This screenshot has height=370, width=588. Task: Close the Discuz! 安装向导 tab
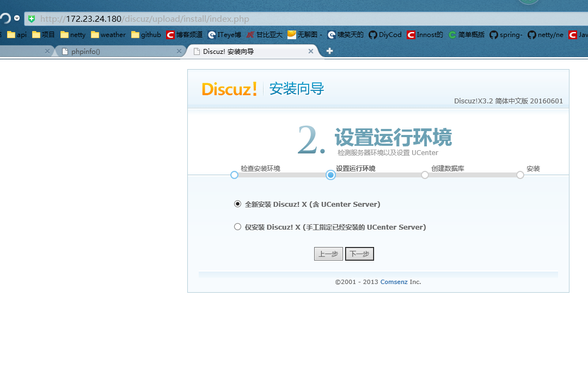pyautogui.click(x=310, y=51)
